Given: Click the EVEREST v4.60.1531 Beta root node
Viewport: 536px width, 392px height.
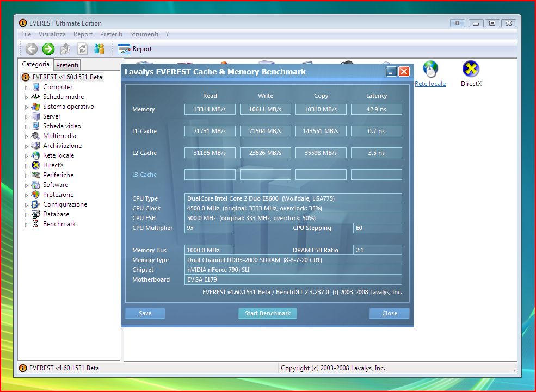Looking at the screenshot, I should (x=63, y=77).
